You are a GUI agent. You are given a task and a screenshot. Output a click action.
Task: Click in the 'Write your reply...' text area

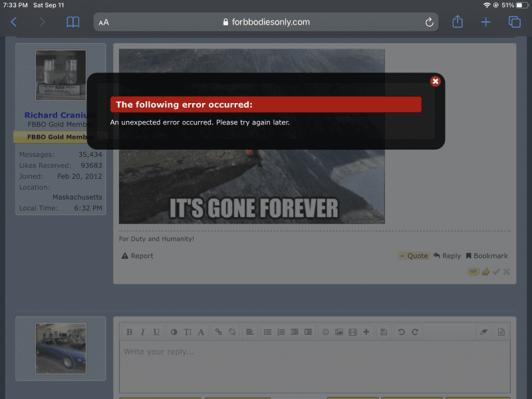tap(314, 366)
